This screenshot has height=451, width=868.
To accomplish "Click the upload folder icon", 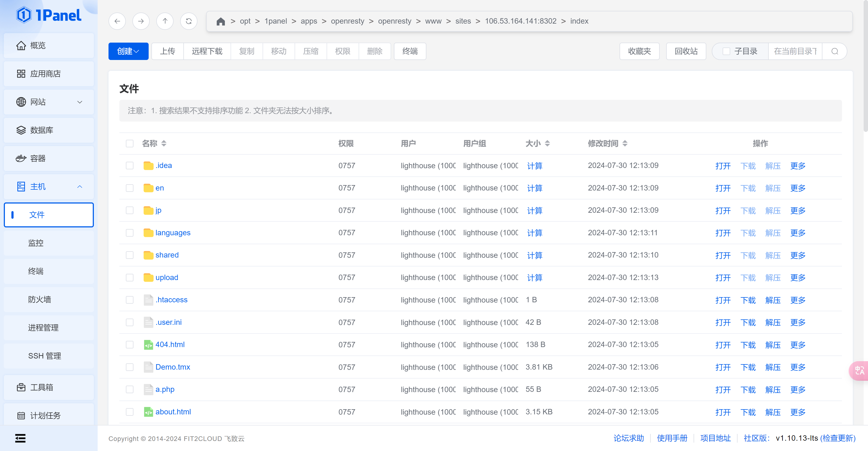I will (148, 277).
